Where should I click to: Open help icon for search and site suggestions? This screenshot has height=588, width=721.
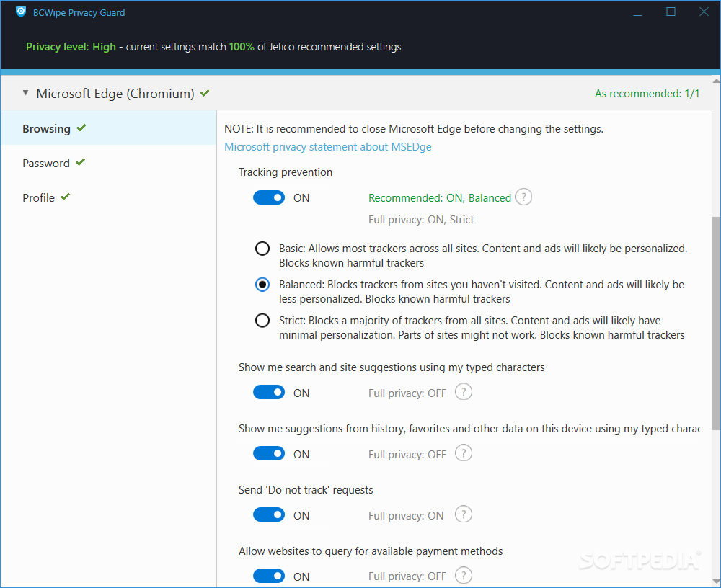coord(464,392)
